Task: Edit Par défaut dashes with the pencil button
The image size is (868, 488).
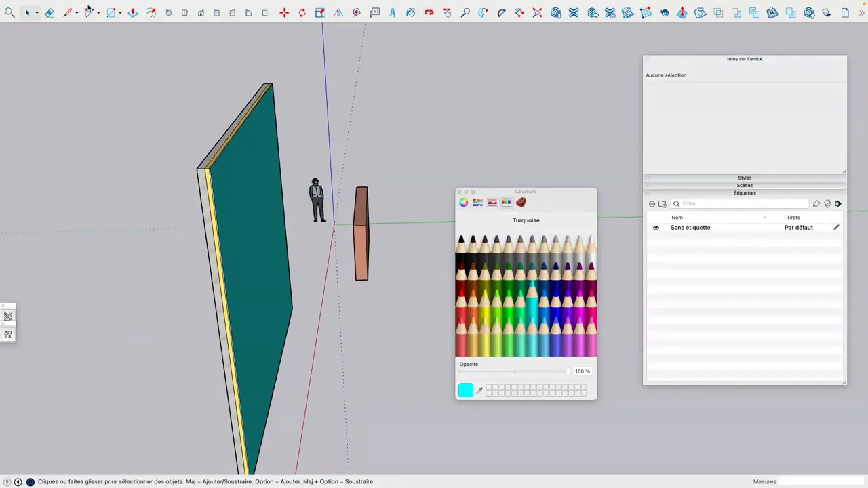Action: tap(835, 227)
